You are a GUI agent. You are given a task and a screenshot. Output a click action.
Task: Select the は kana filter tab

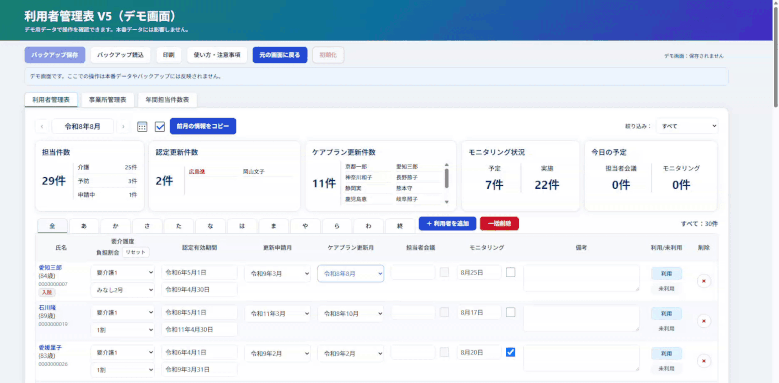tap(242, 226)
